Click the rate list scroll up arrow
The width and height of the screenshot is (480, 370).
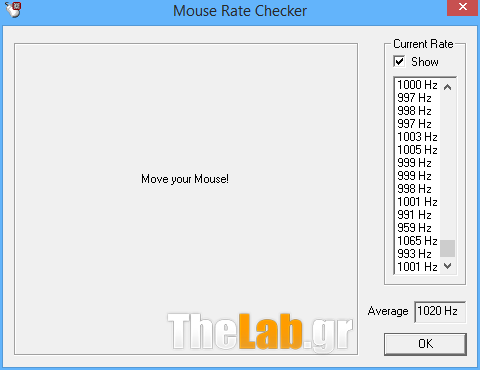[x=448, y=87]
